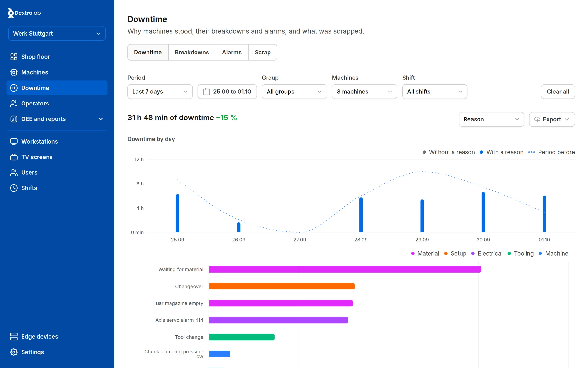
Task: Go to Shop floor page
Action: point(57,57)
